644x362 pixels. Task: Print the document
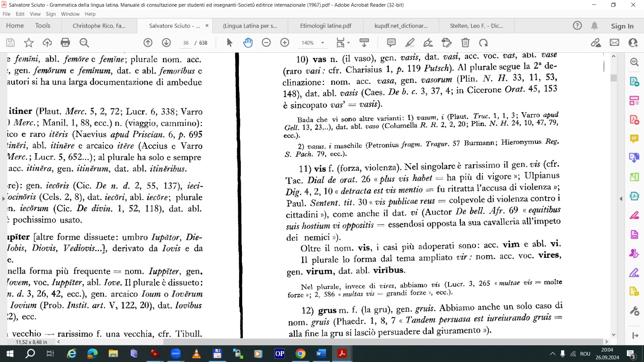[65, 43]
